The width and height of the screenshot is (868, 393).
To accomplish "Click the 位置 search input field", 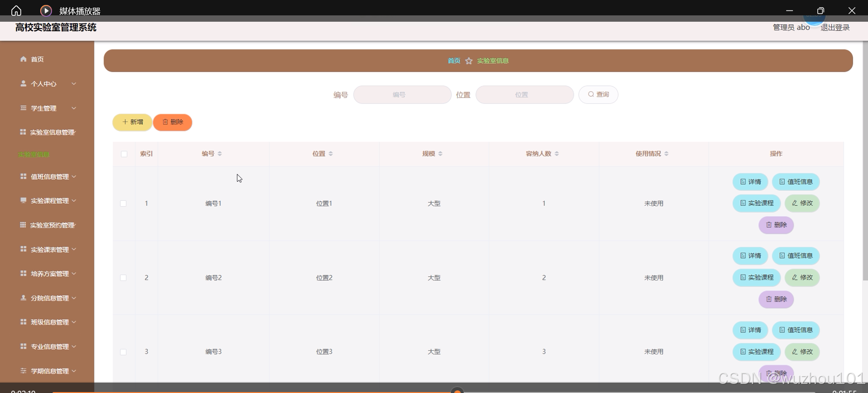I will (x=524, y=95).
